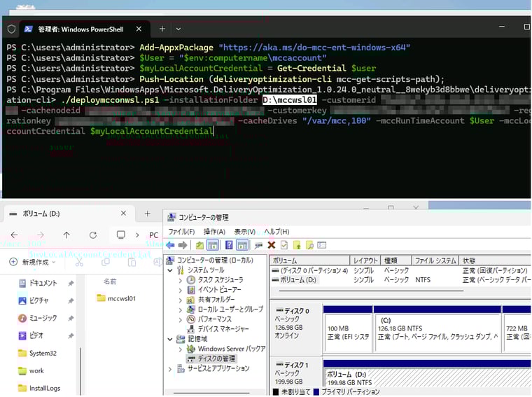Toggle the Show/Hide Console Tree toolbar icon

[213, 245]
